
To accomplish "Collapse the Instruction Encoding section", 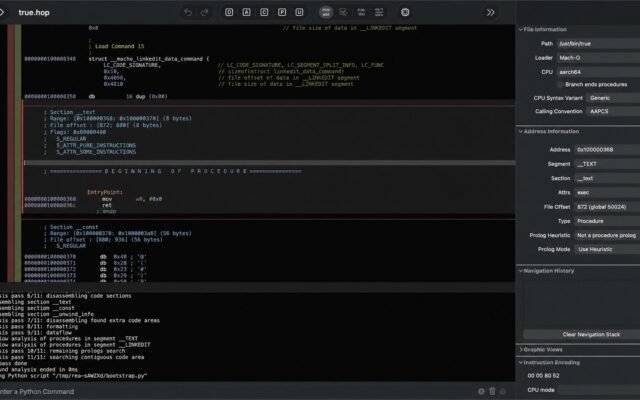I will (x=521, y=362).
